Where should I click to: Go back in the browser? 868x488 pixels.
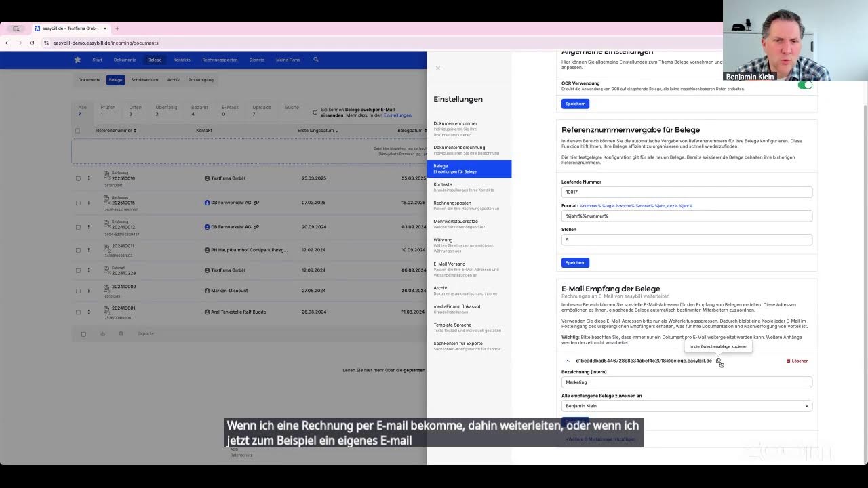(7, 43)
